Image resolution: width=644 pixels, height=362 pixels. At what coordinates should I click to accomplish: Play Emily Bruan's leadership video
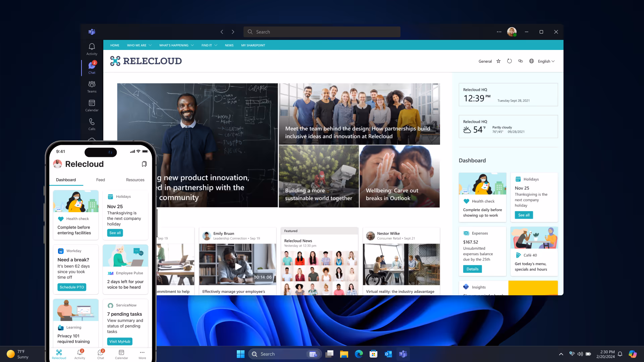click(238, 266)
